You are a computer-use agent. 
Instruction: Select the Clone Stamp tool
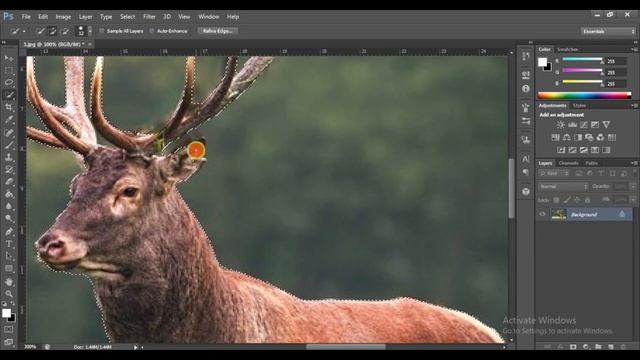pos(9,157)
